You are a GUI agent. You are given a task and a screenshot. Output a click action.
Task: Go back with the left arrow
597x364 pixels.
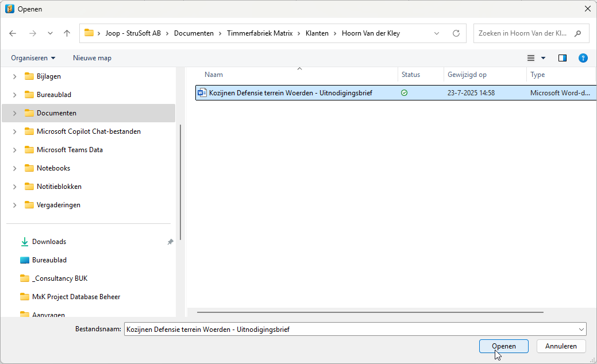point(13,33)
